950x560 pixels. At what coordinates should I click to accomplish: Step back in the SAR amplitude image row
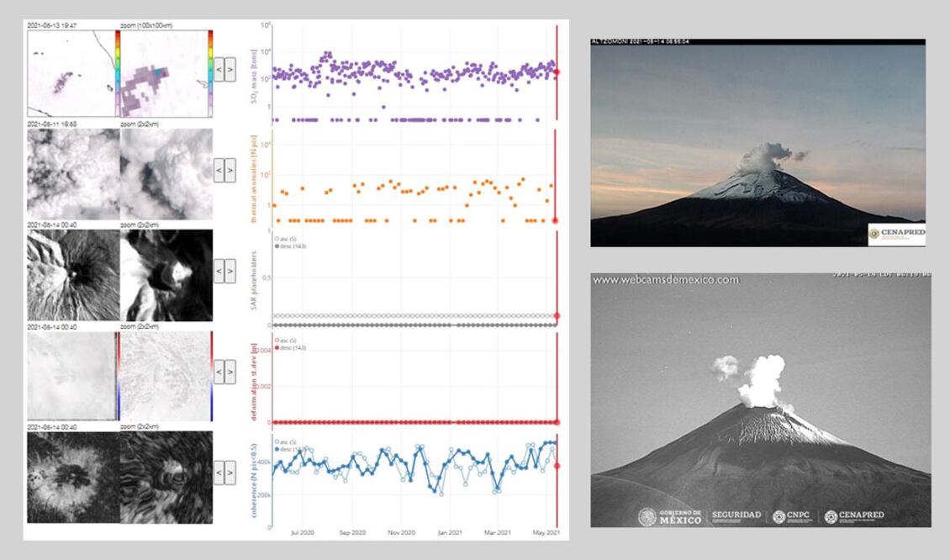click(219, 271)
